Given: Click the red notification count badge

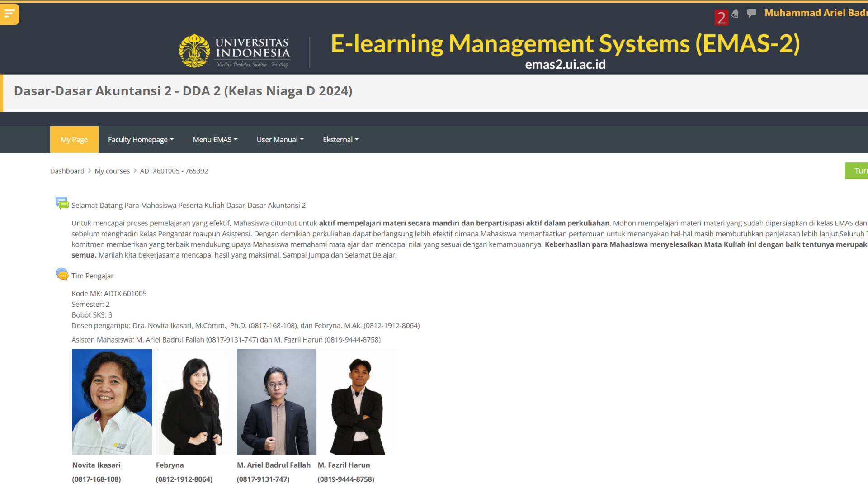Looking at the screenshot, I should pos(721,18).
